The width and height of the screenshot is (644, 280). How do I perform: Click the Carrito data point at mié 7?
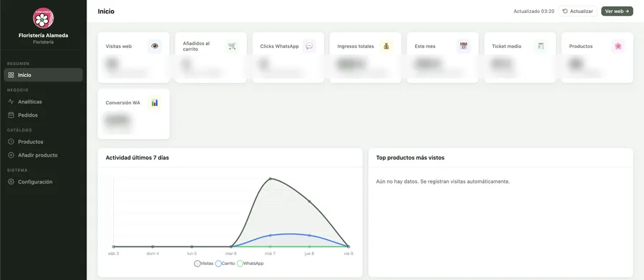(x=270, y=235)
